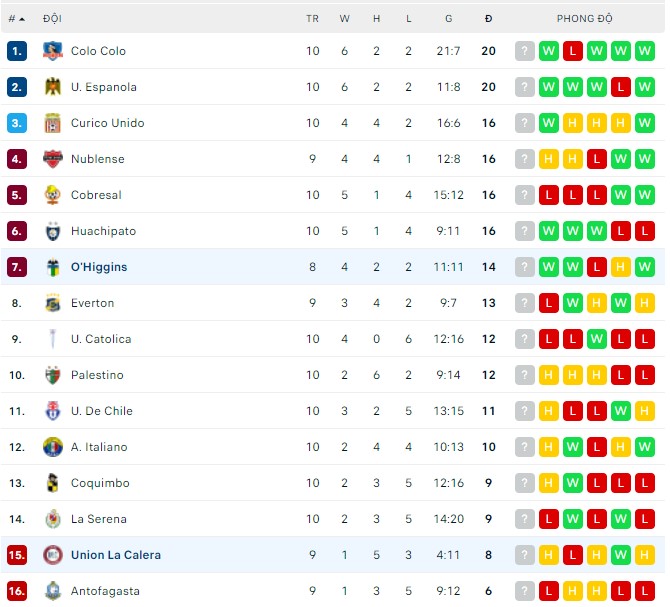Image resolution: width=670 pixels, height=607 pixels.
Task: Click the Cobresal club logo
Action: (53, 195)
